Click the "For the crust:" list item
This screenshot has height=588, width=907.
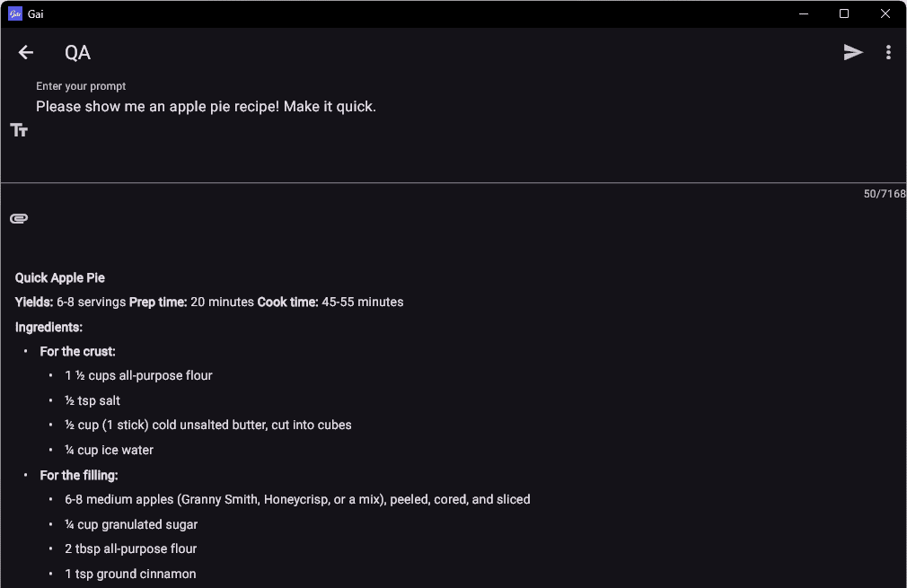point(77,352)
